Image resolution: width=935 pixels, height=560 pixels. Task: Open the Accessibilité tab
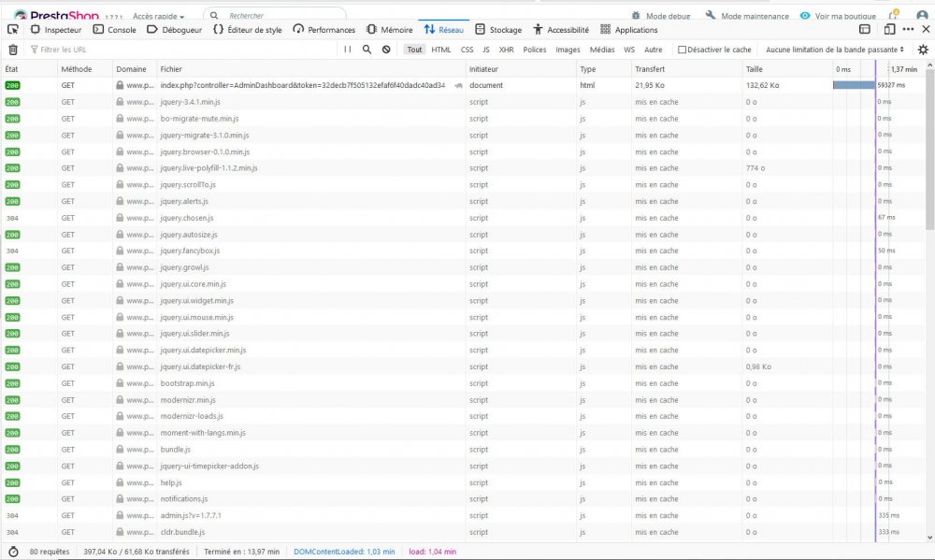(x=560, y=29)
